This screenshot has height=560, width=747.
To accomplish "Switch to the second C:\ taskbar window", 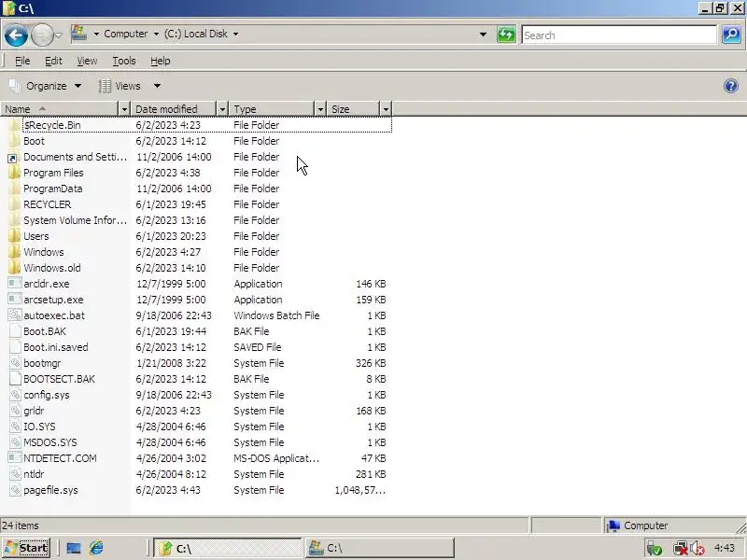I will (x=379, y=548).
